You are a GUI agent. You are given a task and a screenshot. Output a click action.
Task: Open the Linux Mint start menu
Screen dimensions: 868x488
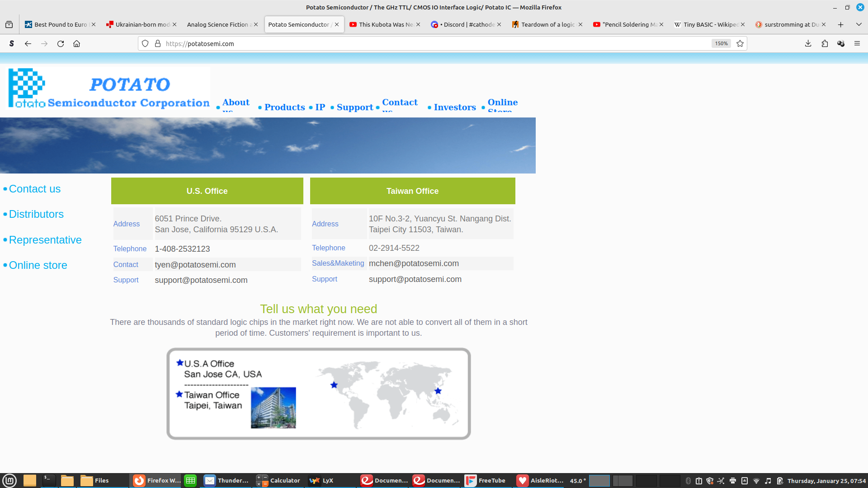pos(9,480)
